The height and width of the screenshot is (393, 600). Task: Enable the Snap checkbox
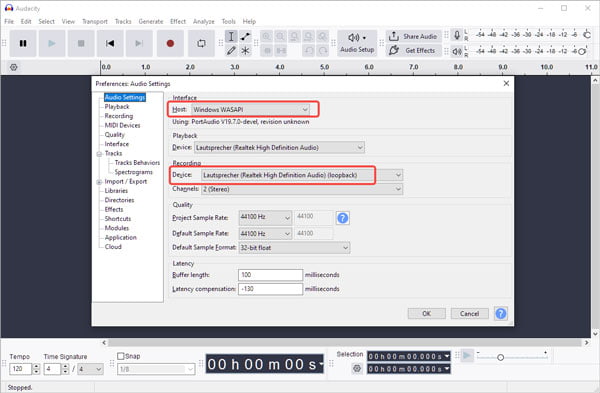tap(121, 356)
